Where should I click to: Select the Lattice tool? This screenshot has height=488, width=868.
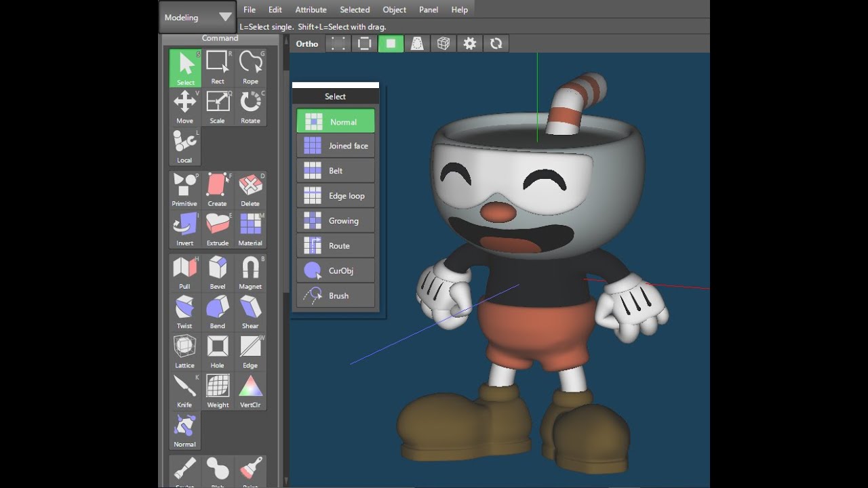185,352
